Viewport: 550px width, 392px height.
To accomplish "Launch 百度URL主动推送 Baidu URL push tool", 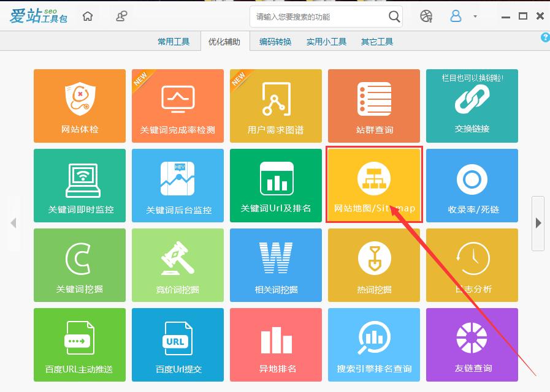I will 79,344.
